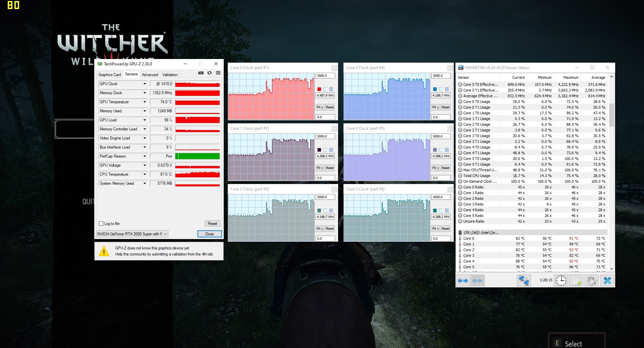
Task: Click the Total CPU Usage sensor icon
Action: (460, 176)
